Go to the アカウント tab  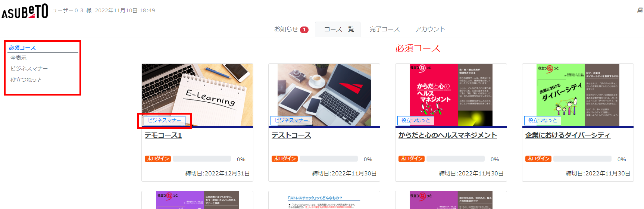click(x=430, y=29)
